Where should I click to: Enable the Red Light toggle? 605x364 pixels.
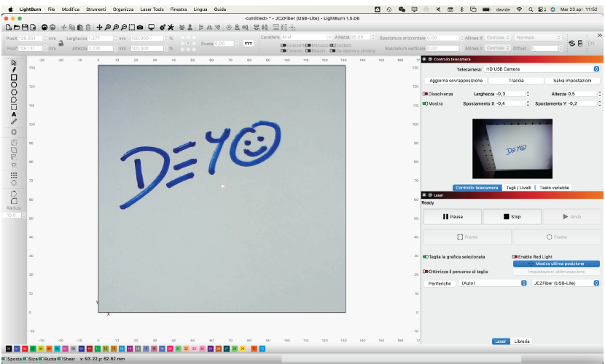[x=515, y=257]
